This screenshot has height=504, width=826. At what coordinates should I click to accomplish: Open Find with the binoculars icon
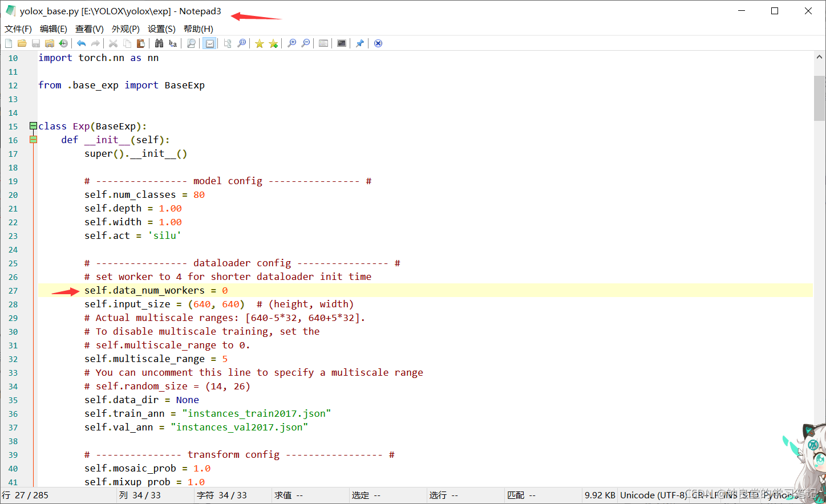point(159,43)
